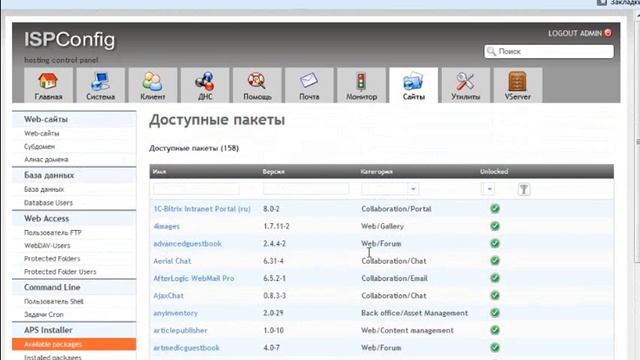Click the red logout icon
The height and width of the screenshot is (360, 640).
pyautogui.click(x=608, y=33)
